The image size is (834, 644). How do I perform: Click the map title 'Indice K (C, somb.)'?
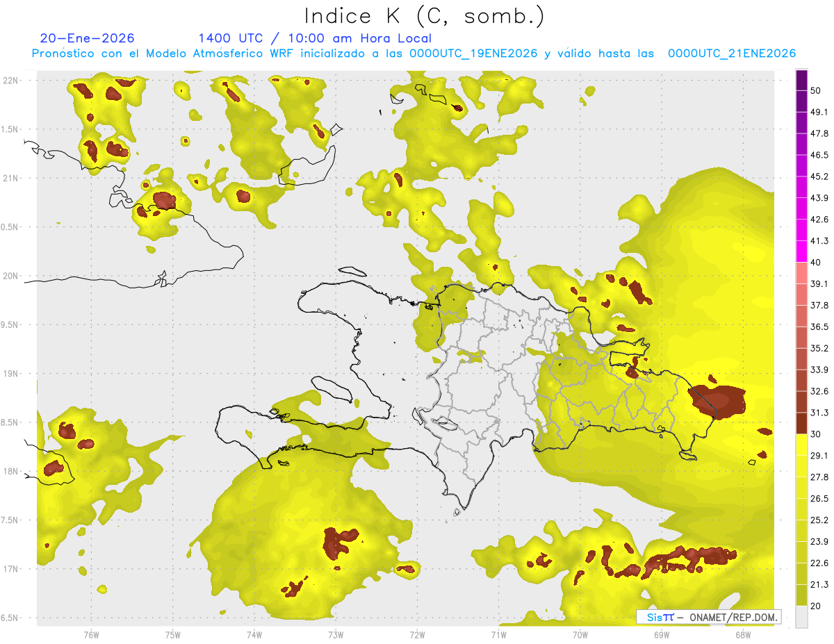click(x=425, y=15)
